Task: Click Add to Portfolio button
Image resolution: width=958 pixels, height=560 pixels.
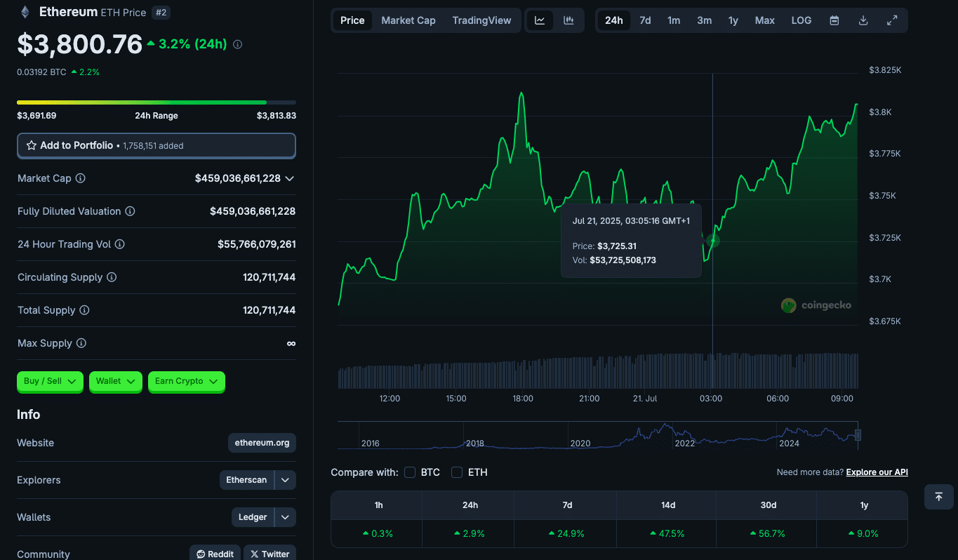Action: point(157,145)
